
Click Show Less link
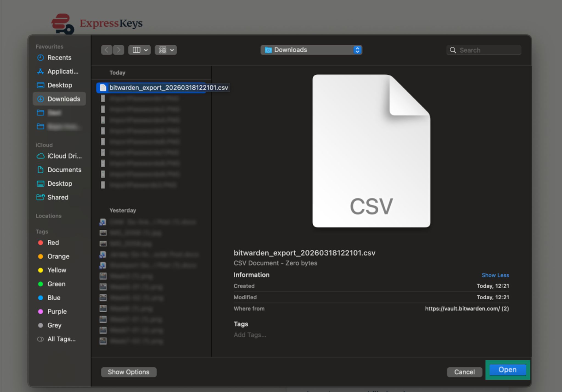(495, 275)
